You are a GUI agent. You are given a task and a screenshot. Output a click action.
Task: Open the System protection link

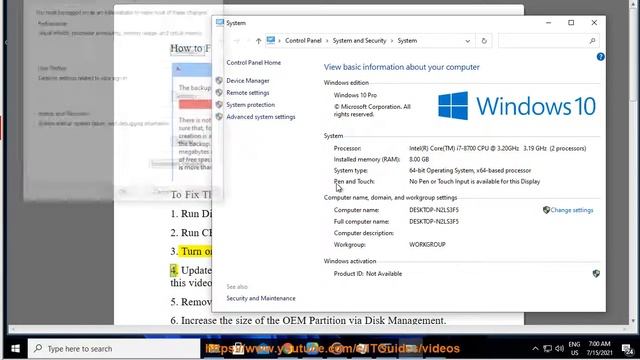(x=251, y=105)
